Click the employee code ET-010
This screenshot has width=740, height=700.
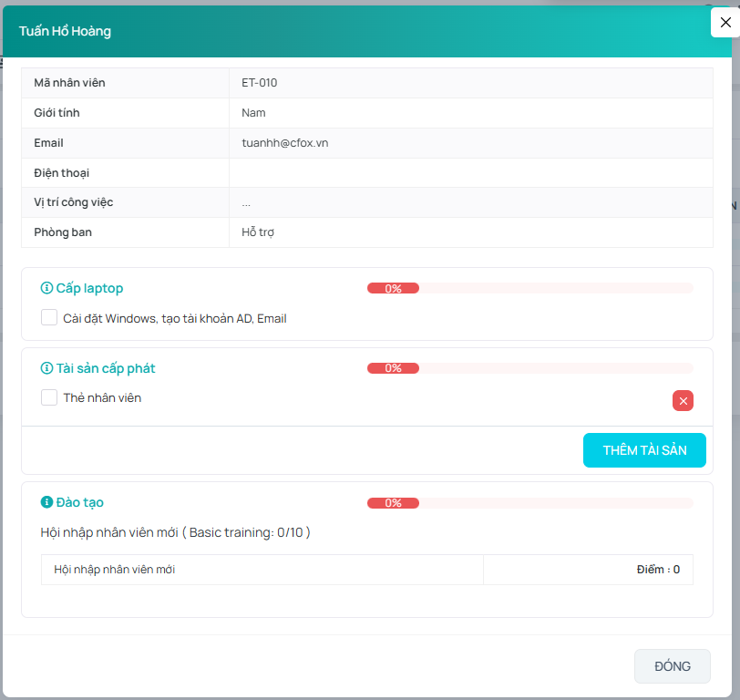click(259, 83)
